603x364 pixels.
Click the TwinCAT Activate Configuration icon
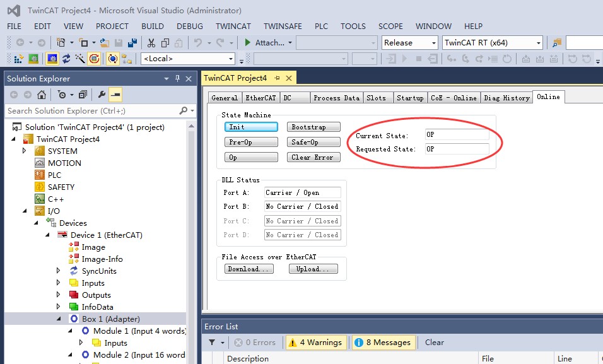click(x=18, y=59)
